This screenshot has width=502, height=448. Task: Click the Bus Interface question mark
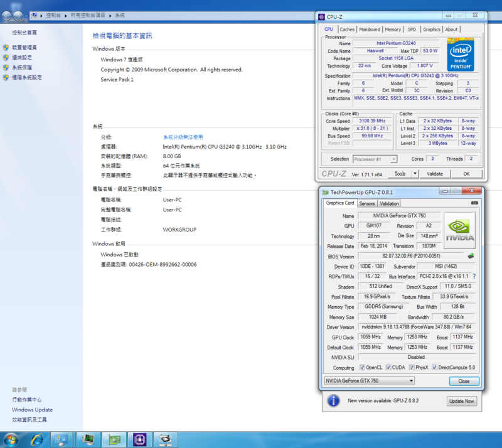click(474, 276)
